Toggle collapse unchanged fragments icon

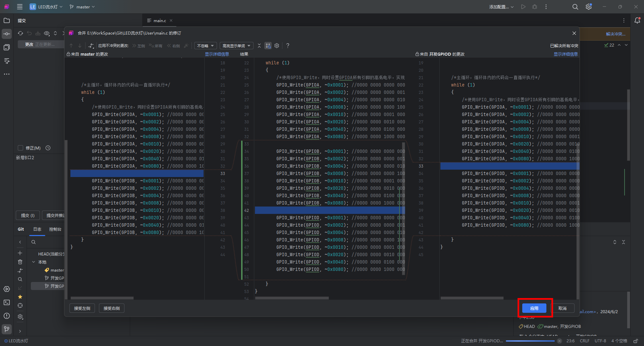point(259,46)
